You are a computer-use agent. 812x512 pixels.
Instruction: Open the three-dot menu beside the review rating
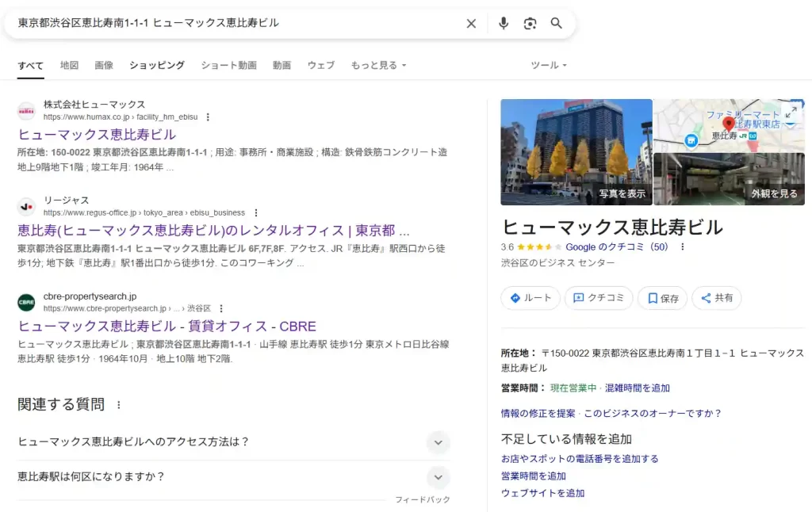tap(682, 246)
